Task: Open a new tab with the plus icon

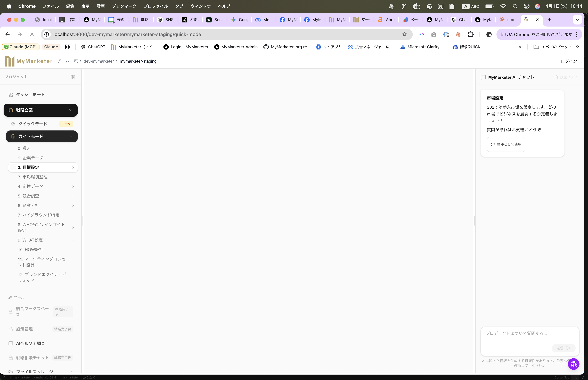Action: click(549, 20)
